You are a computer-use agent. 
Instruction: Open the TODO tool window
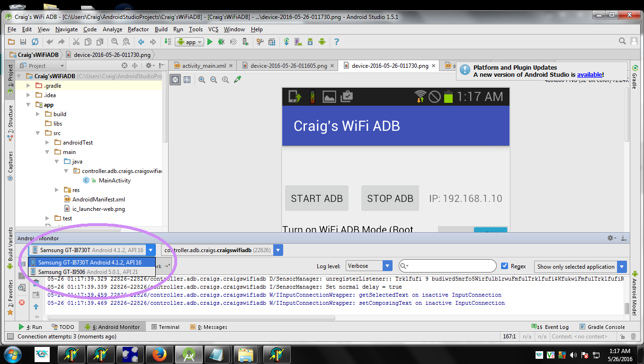coord(63,327)
